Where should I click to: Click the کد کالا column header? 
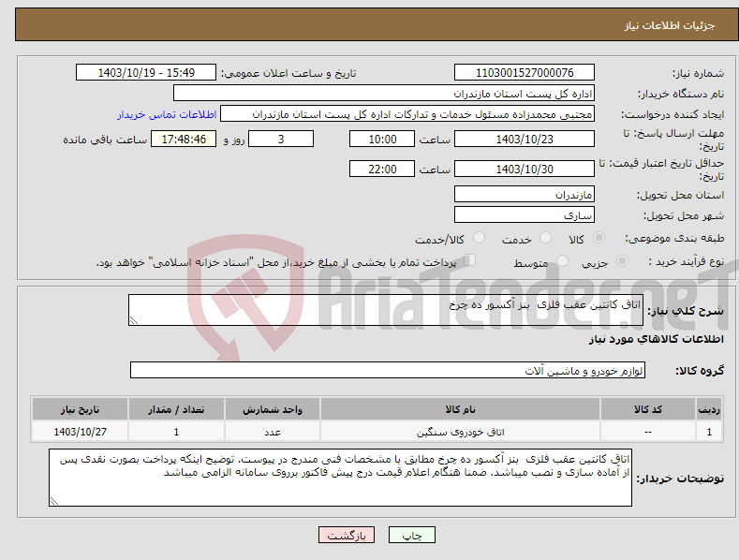(648, 409)
